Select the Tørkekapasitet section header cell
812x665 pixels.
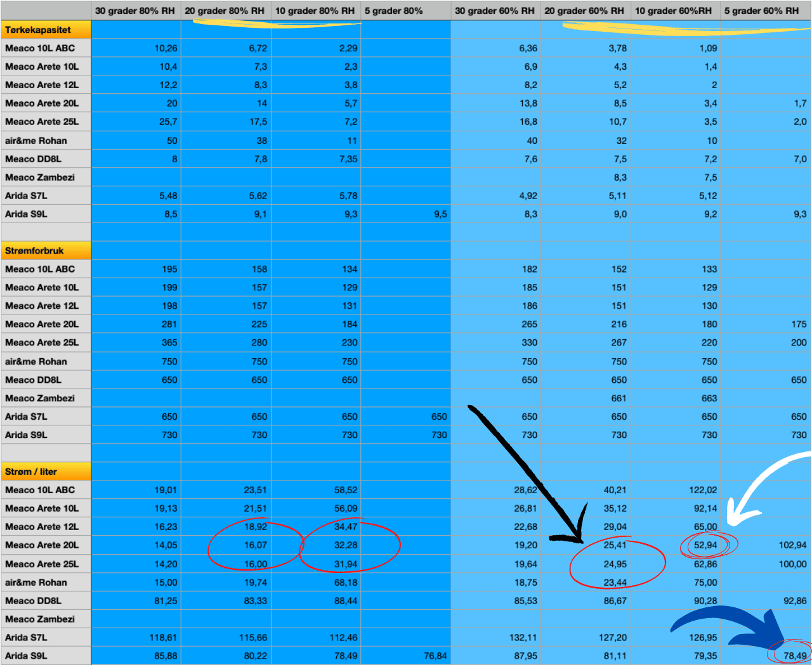point(46,30)
